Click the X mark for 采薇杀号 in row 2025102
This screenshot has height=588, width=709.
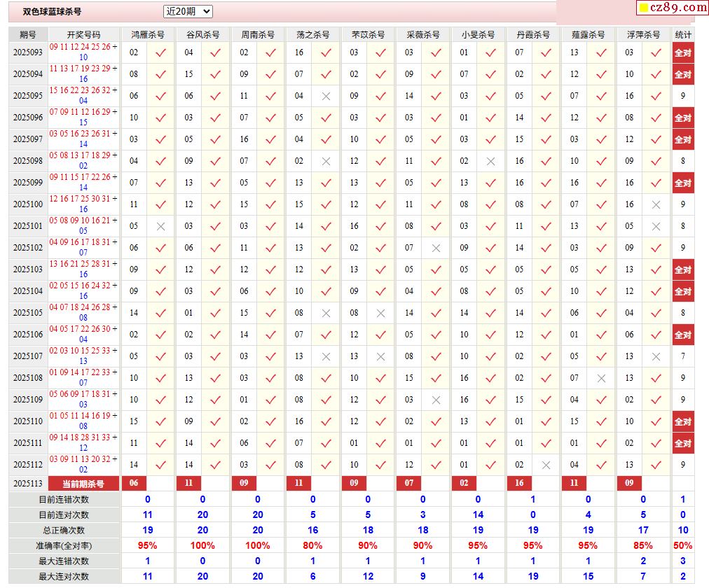(436, 248)
